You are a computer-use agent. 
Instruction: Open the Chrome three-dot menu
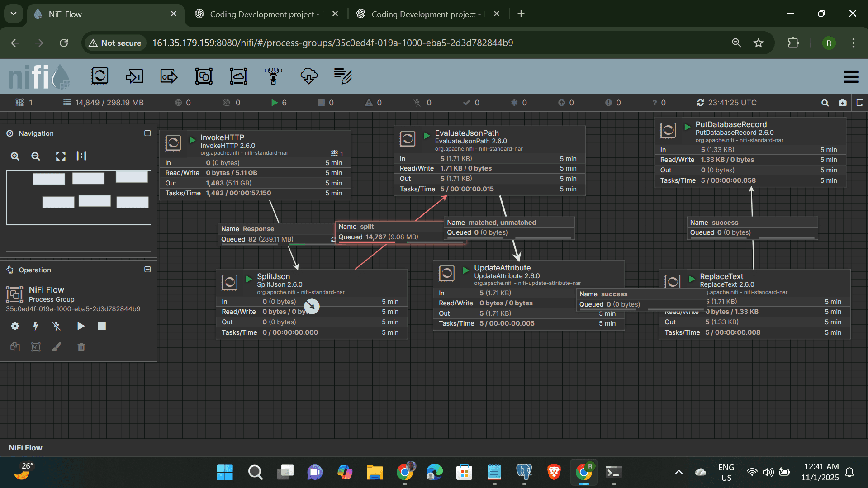point(854,43)
